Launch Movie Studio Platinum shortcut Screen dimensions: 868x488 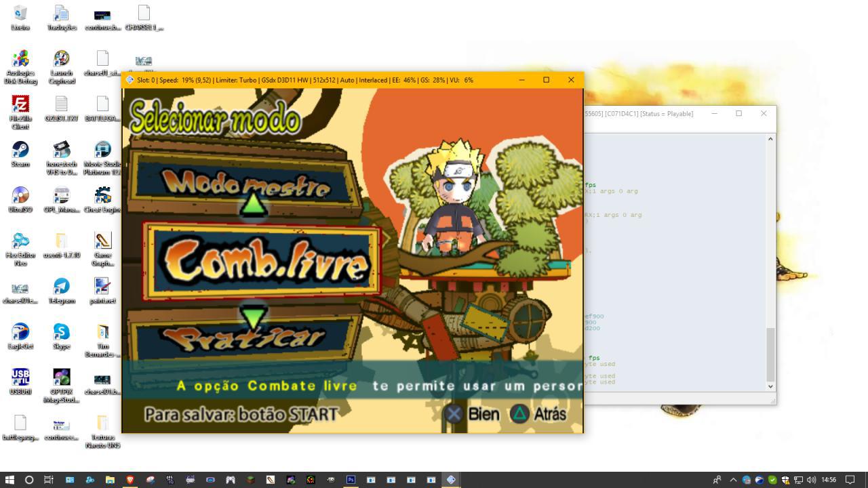102,158
